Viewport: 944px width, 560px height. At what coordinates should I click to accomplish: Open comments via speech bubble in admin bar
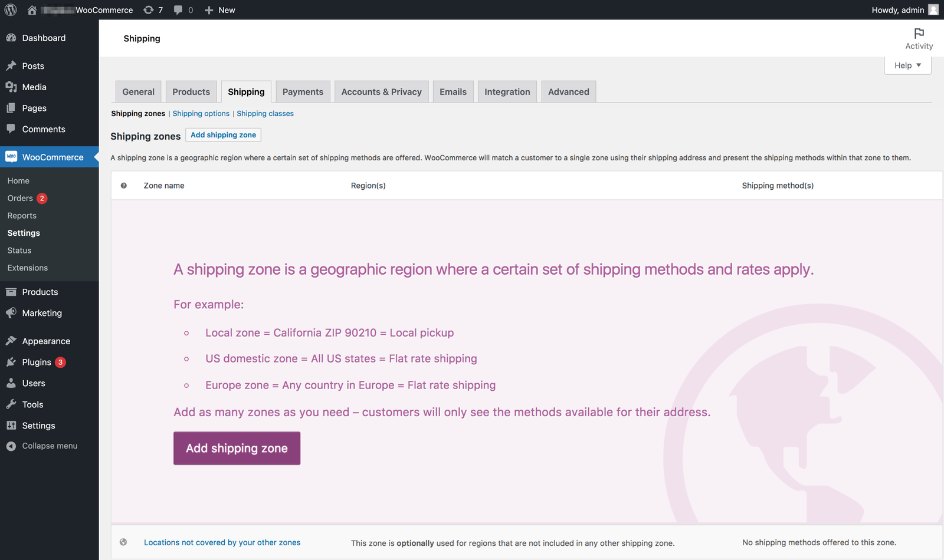(178, 9)
